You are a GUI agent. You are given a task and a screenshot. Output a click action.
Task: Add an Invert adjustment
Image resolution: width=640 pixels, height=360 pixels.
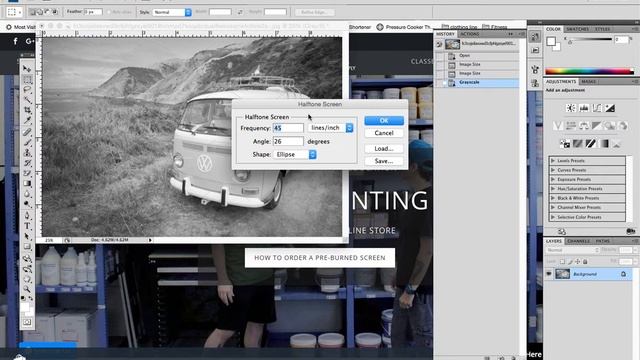coord(565,143)
